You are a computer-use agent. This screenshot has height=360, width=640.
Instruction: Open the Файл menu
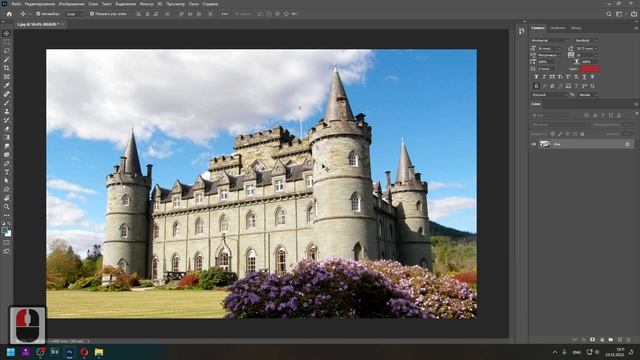pos(16,4)
